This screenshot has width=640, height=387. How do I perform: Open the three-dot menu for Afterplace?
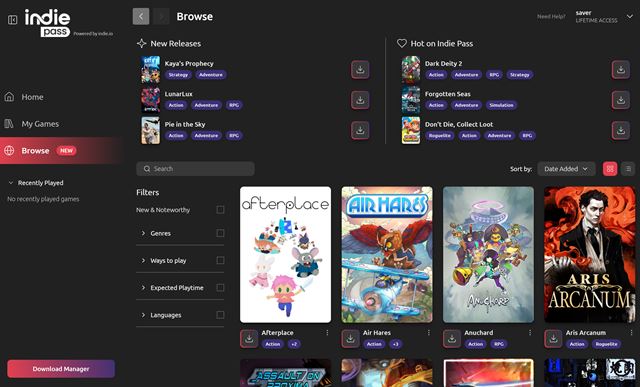coord(327,333)
